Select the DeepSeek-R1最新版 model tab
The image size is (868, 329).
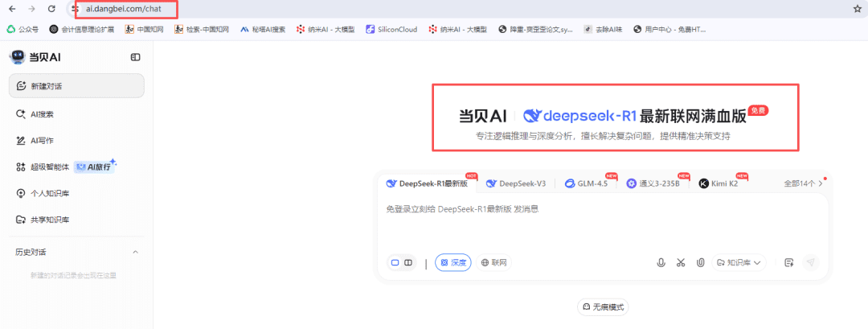point(427,184)
